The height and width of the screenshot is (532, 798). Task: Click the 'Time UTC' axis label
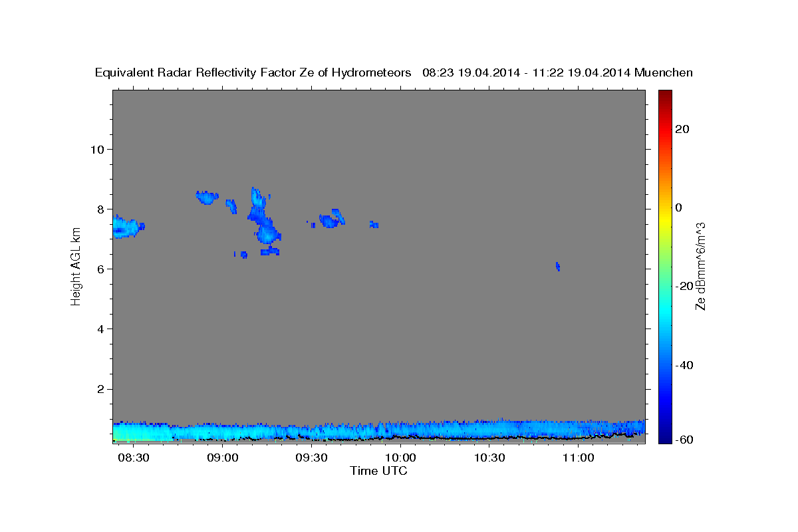[x=378, y=471]
